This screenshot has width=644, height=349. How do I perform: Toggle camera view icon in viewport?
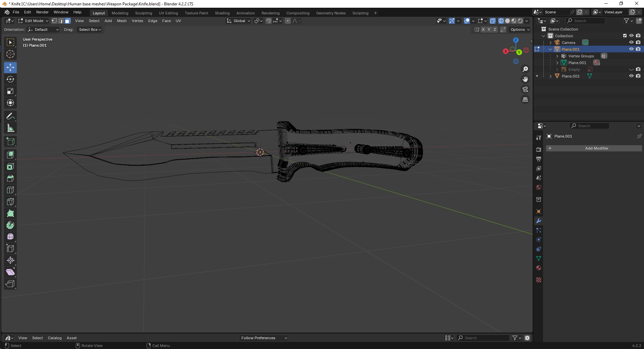pyautogui.click(x=525, y=89)
